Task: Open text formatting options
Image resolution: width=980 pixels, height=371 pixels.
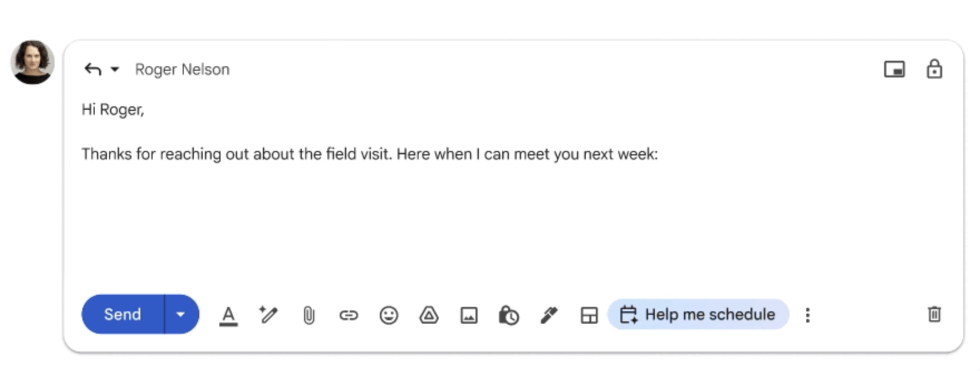Action: (228, 315)
